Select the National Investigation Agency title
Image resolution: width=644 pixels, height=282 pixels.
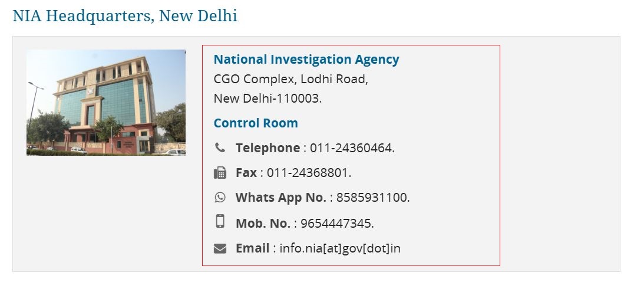pos(306,59)
